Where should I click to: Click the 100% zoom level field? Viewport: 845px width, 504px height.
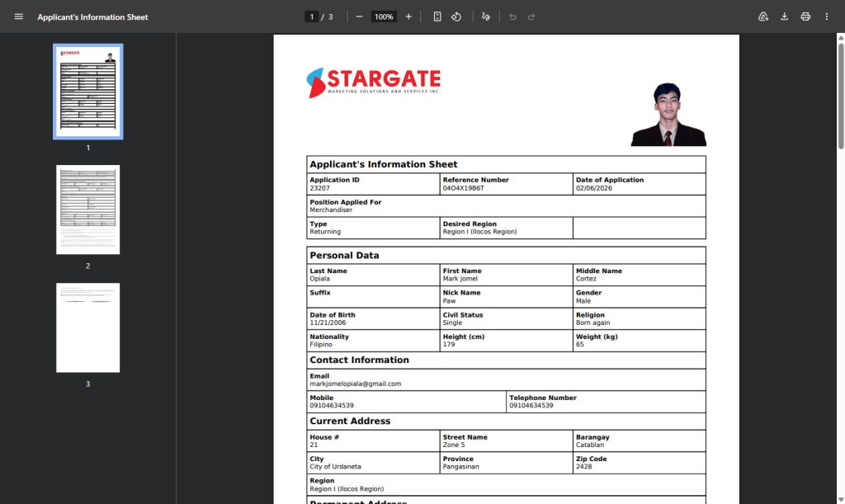(383, 16)
